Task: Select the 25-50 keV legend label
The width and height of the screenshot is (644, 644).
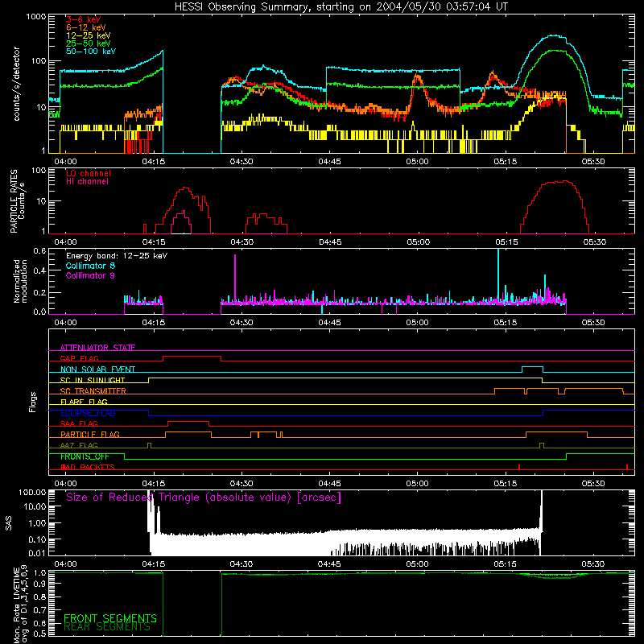Action: 89,43
